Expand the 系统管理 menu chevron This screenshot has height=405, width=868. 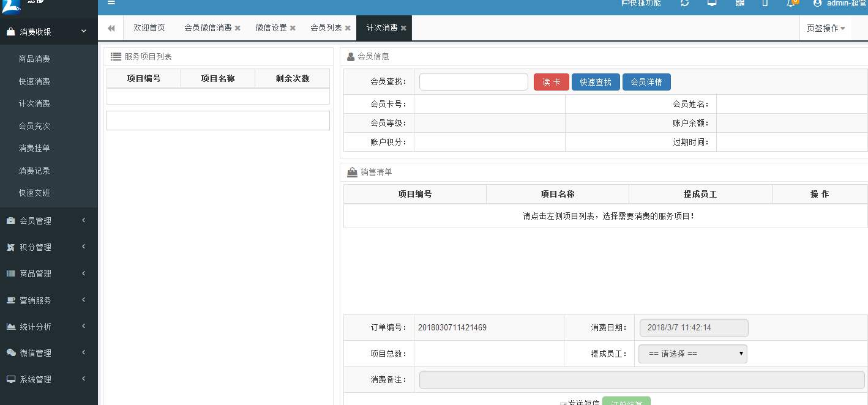tap(84, 379)
